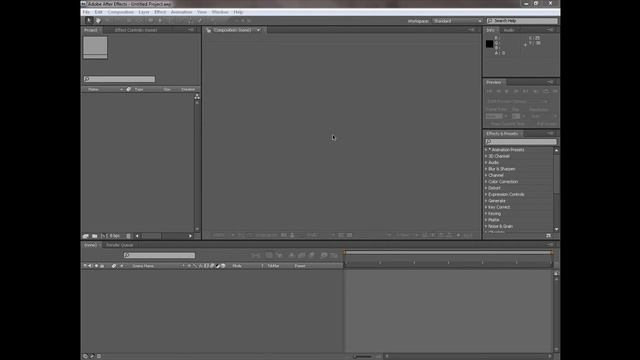This screenshot has width=640, height=360.
Task: Sort Project items by Type column
Action: (139, 89)
